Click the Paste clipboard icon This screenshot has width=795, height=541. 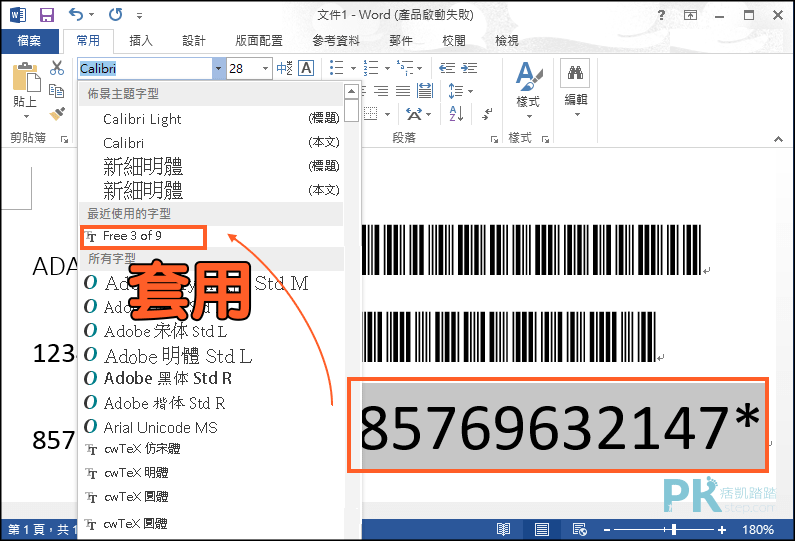(x=25, y=77)
